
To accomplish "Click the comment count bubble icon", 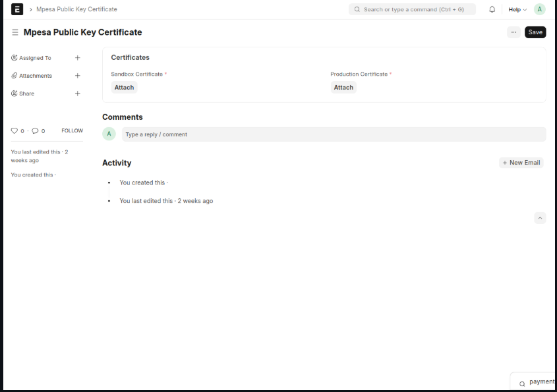I will click(x=35, y=130).
